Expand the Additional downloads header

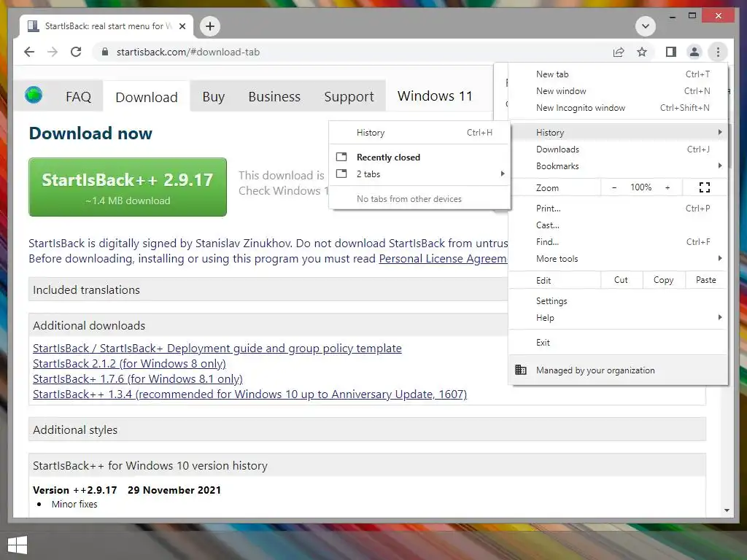(268, 325)
